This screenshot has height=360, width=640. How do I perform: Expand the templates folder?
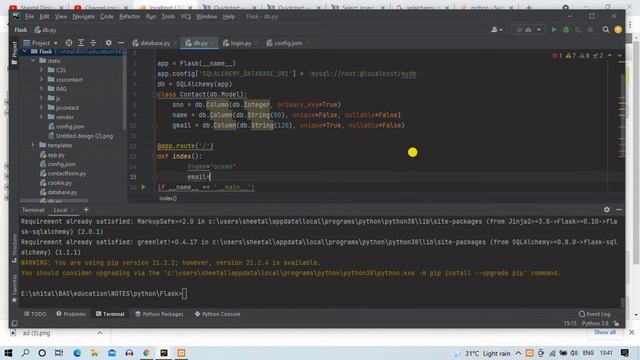(33, 145)
